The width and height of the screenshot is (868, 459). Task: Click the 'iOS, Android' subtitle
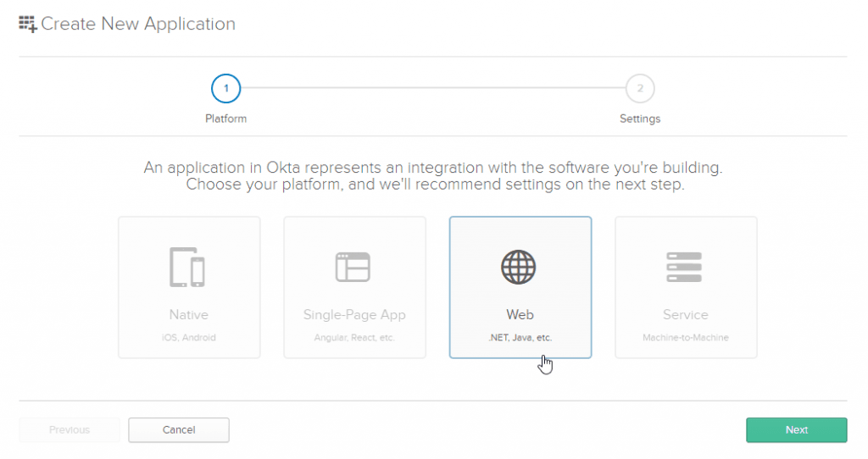click(x=189, y=337)
